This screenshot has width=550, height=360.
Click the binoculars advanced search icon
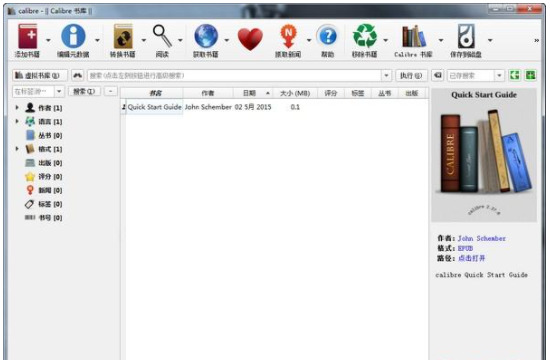[x=78, y=75]
